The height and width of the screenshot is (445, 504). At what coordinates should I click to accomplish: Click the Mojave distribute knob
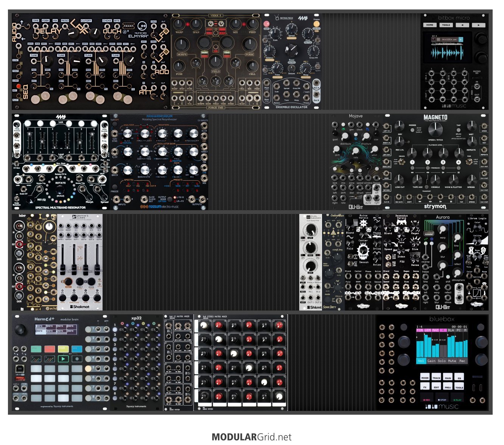point(346,137)
